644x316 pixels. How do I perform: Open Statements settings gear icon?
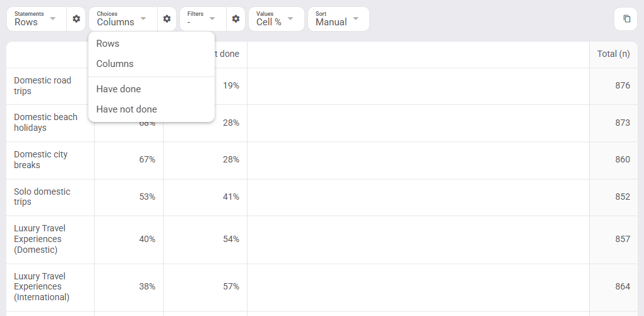76,19
